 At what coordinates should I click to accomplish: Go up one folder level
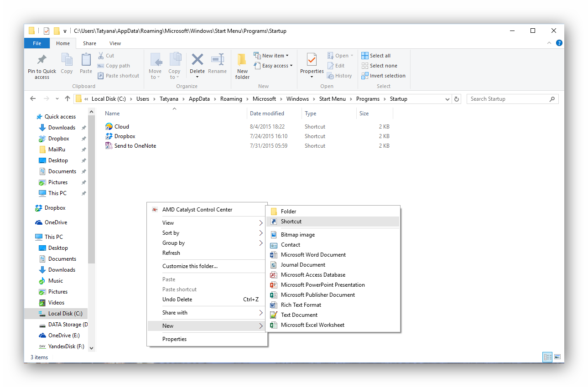tap(68, 99)
